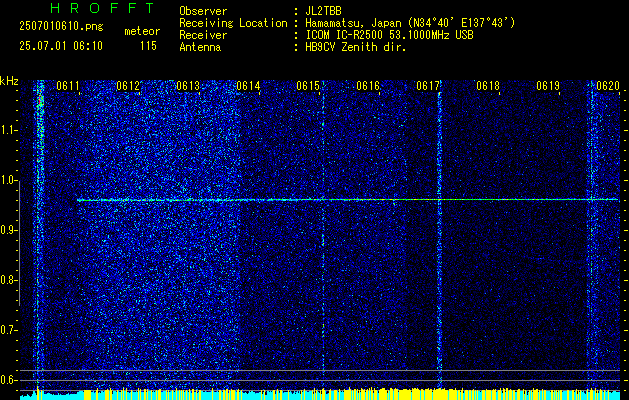
Task: Click the 0612 time marker
Action: pyautogui.click(x=128, y=86)
